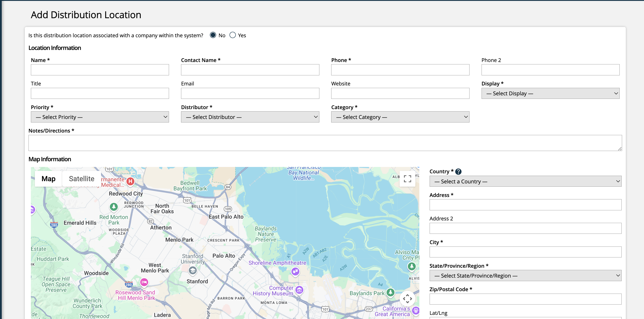Click the East Palo Alto label
The height and width of the screenshot is (319, 644).
point(226,217)
